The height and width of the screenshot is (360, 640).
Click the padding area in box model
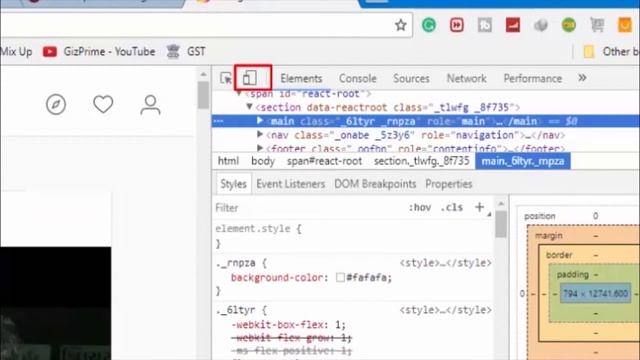pyautogui.click(x=573, y=274)
